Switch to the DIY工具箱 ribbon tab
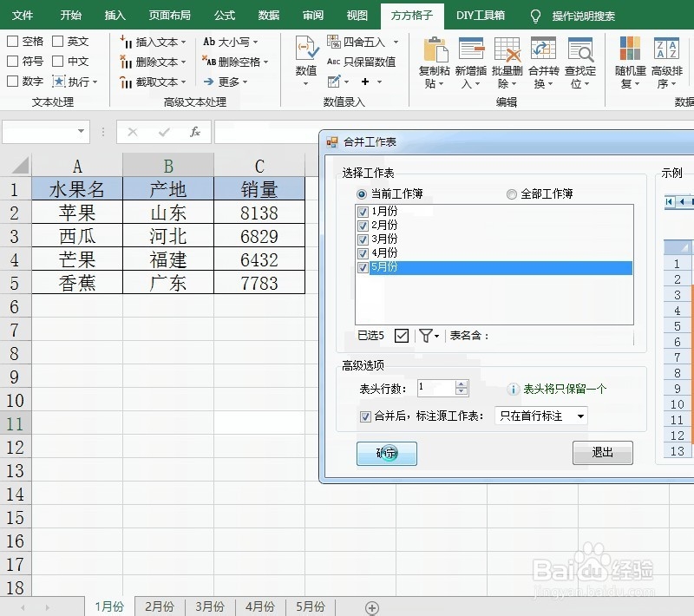The width and height of the screenshot is (694, 616). [481, 15]
